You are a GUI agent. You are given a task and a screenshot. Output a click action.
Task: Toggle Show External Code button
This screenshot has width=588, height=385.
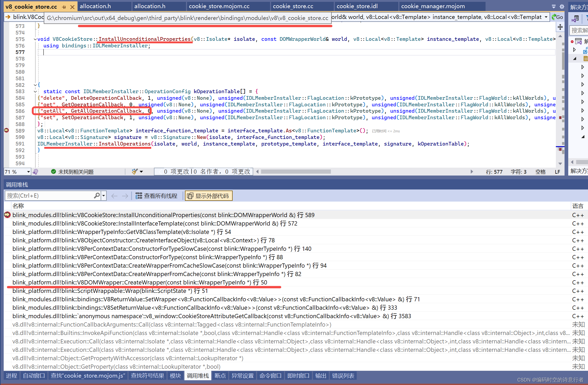209,196
